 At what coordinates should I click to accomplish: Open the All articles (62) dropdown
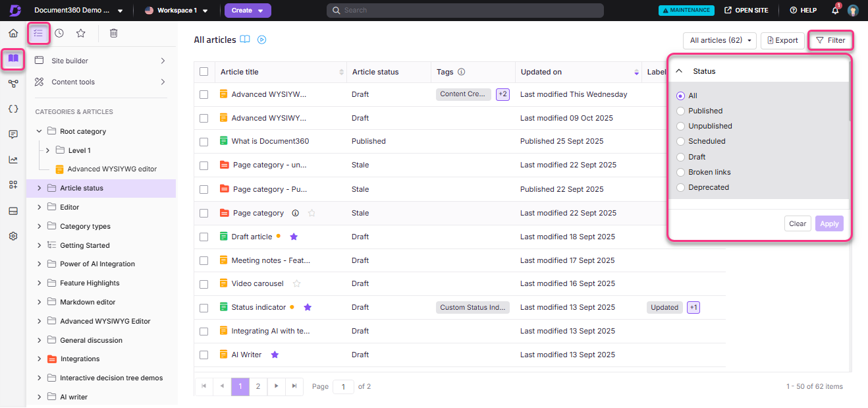[719, 40]
